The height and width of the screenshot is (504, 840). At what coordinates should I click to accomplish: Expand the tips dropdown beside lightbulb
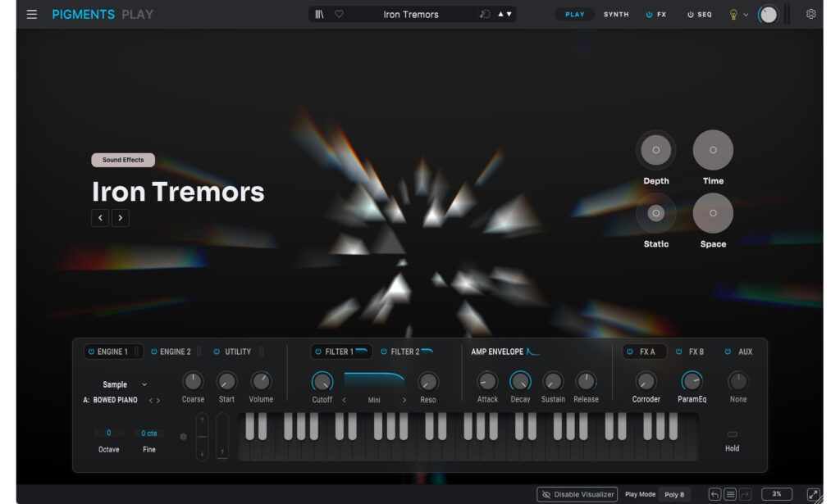746,15
